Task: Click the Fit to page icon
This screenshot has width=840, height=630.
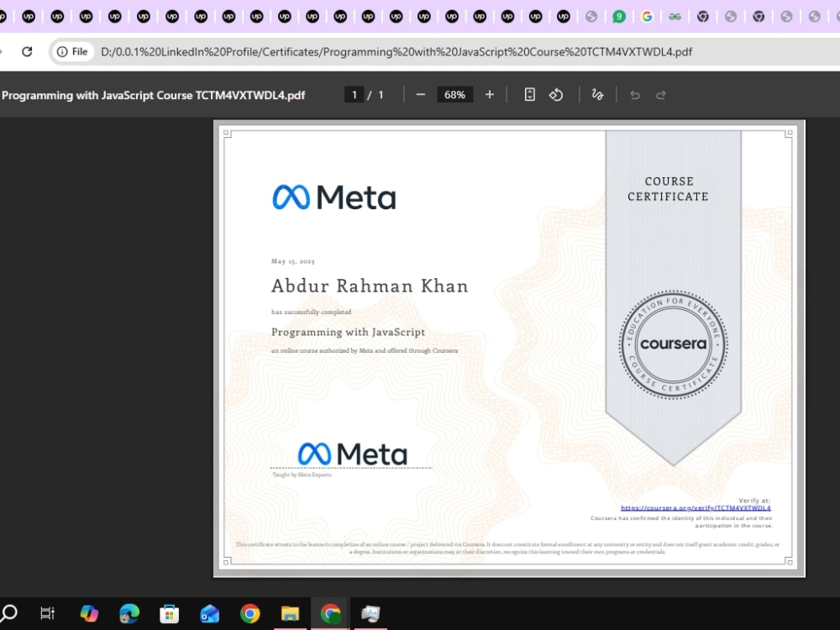Action: (529, 95)
